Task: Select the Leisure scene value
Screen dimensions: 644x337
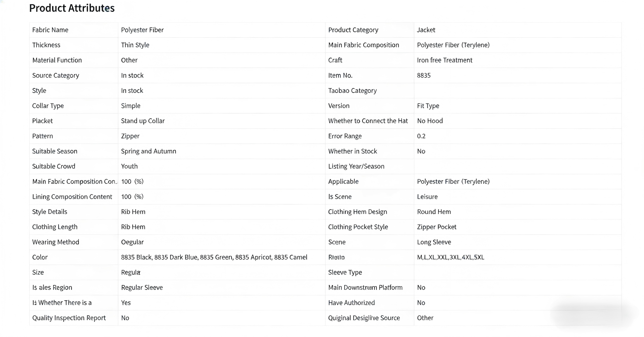Action: 427,197
